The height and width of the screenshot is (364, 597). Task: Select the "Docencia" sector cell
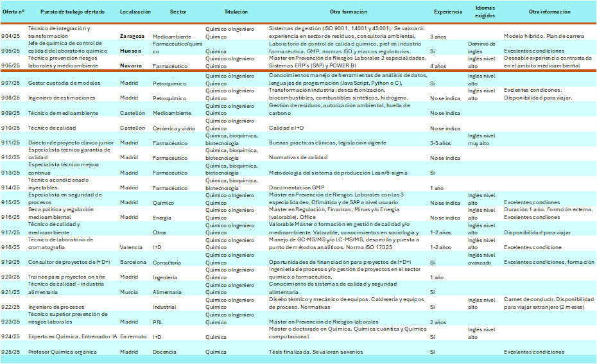(x=165, y=352)
